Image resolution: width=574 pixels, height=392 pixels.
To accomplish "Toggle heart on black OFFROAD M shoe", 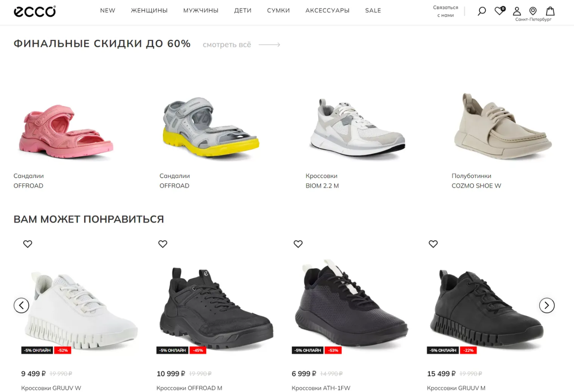I will click(x=163, y=244).
